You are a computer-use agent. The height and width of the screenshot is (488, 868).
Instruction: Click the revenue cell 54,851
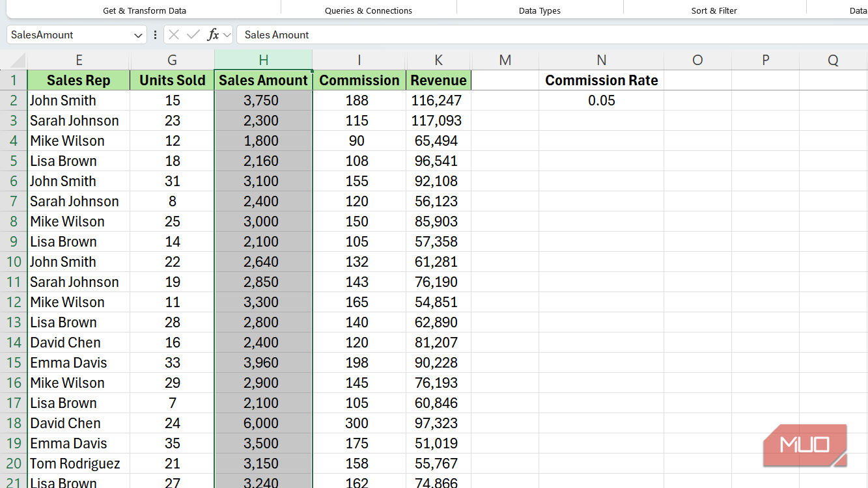click(438, 303)
